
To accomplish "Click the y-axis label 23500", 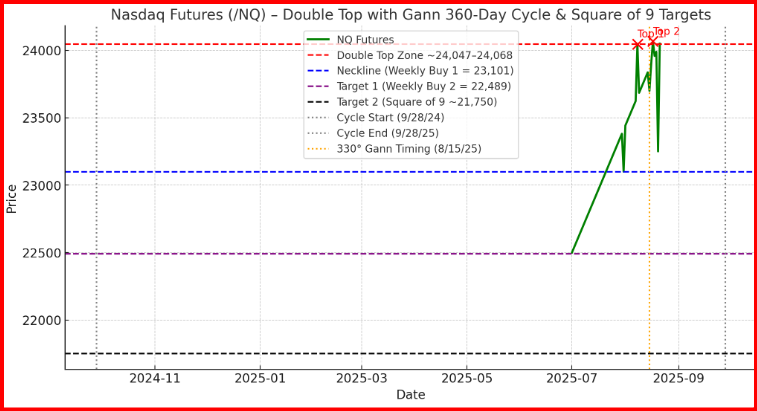I will pos(41,118).
